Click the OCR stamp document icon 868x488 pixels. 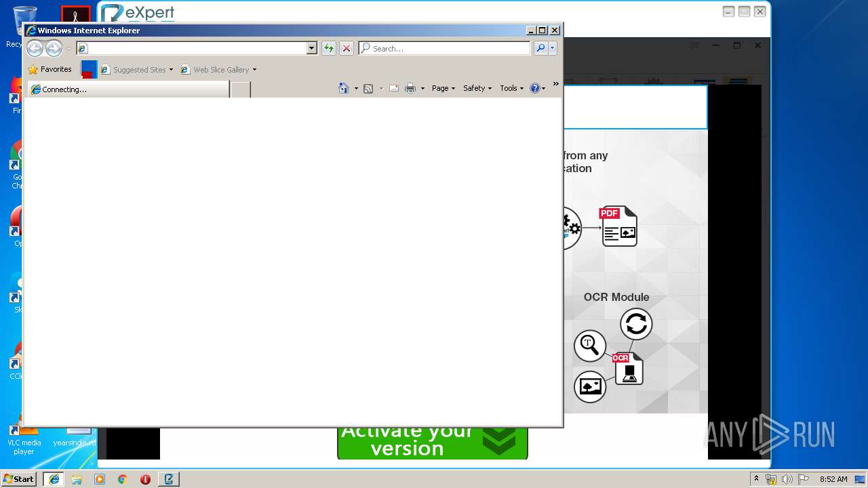(x=628, y=369)
